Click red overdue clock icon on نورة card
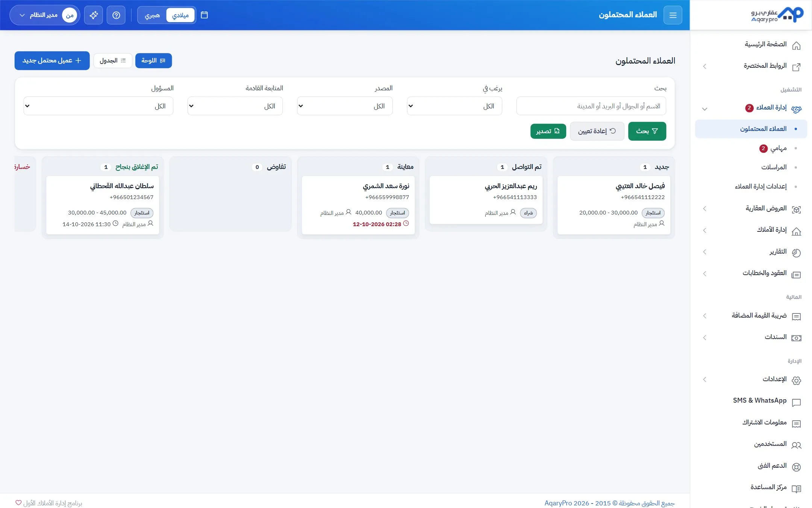The width and height of the screenshot is (812, 508). pyautogui.click(x=406, y=224)
